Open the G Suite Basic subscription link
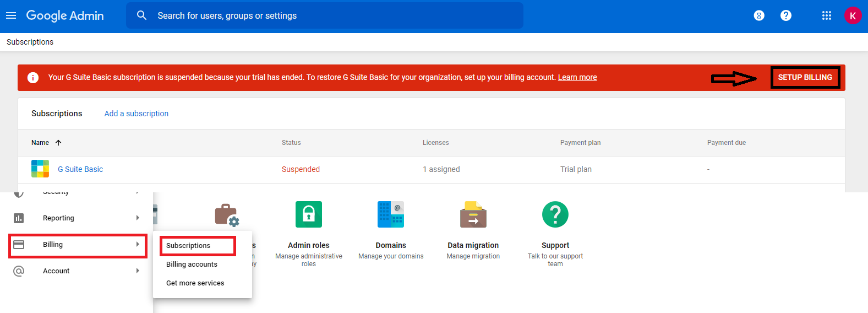Viewport: 868px width, 313px height. [x=80, y=169]
